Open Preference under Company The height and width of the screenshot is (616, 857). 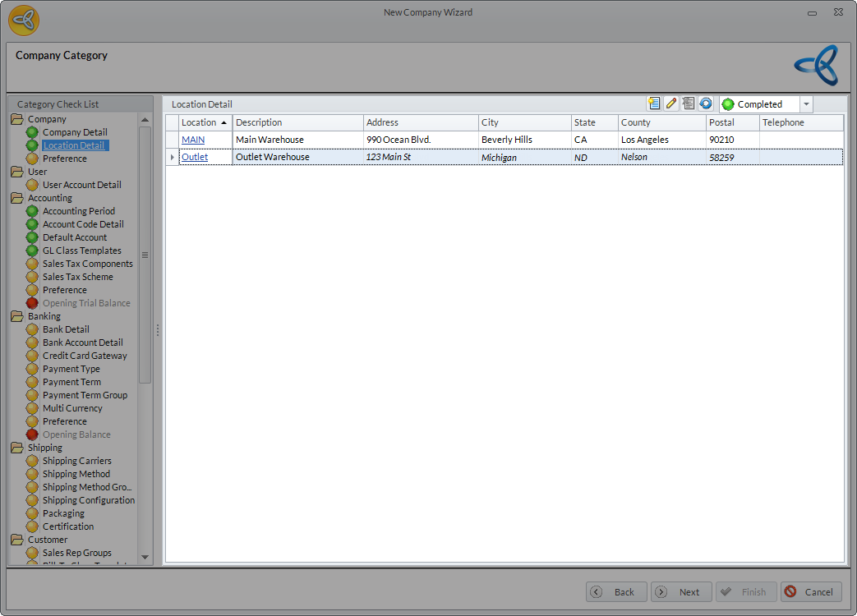[64, 159]
